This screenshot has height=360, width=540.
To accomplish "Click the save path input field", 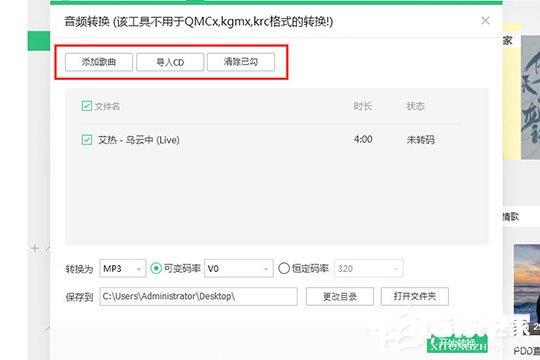I will tap(198, 296).
